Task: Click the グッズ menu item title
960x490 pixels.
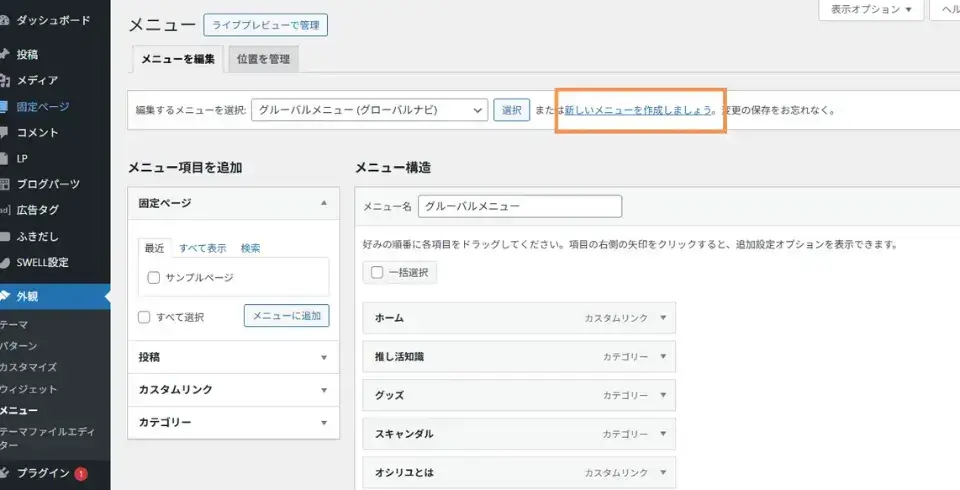Action: pyautogui.click(x=389, y=395)
